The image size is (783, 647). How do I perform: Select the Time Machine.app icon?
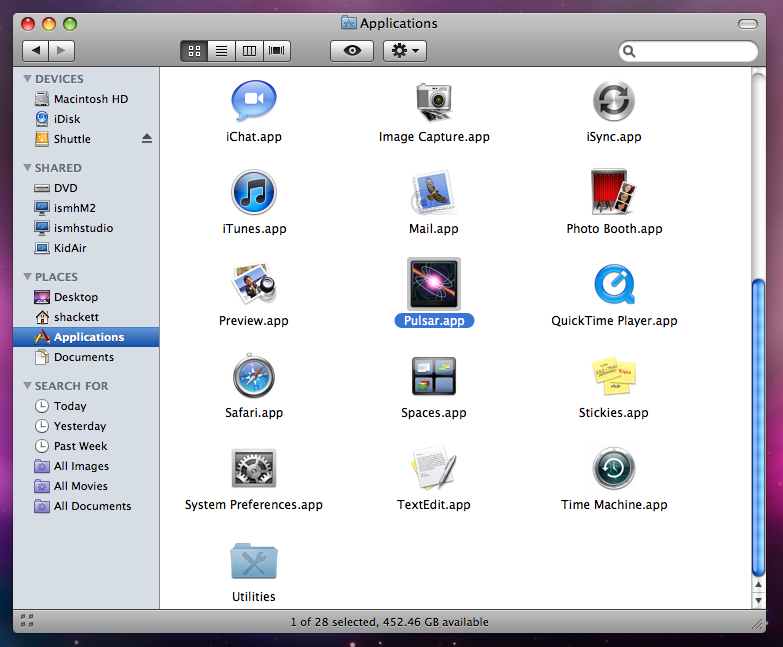[614, 468]
